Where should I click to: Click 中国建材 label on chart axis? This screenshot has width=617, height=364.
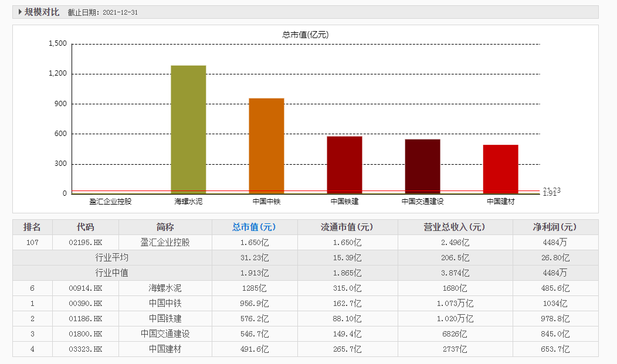[x=500, y=201]
